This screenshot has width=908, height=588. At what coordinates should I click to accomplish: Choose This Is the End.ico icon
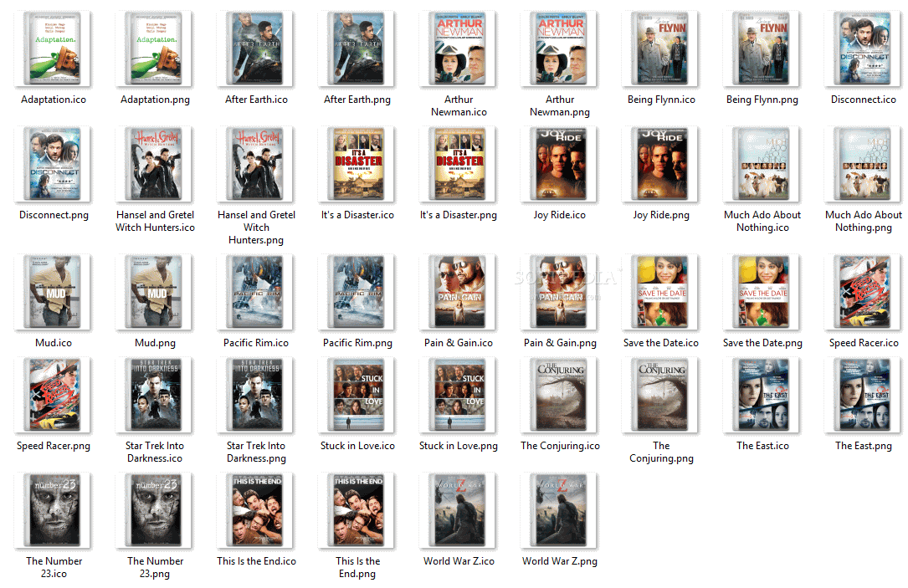[x=256, y=510]
